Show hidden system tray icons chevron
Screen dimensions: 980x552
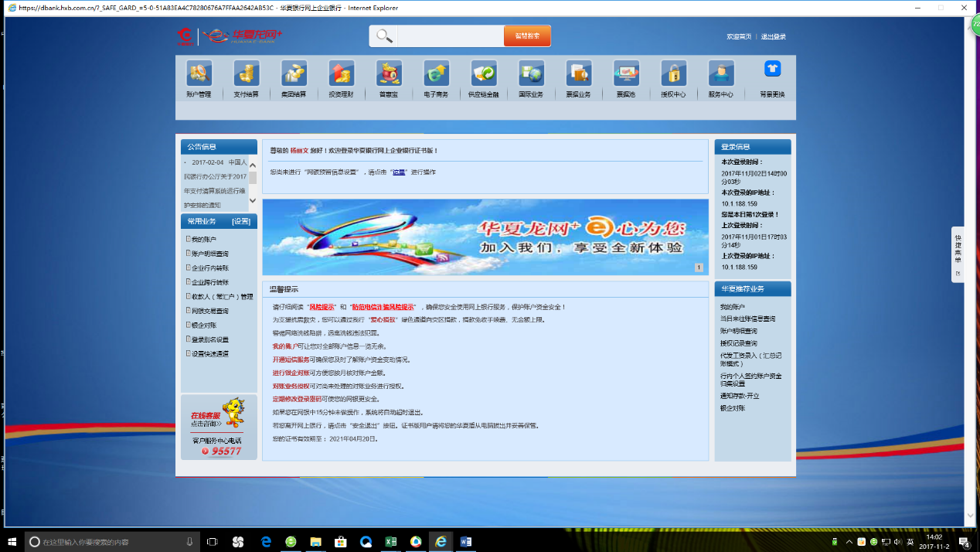coord(849,542)
